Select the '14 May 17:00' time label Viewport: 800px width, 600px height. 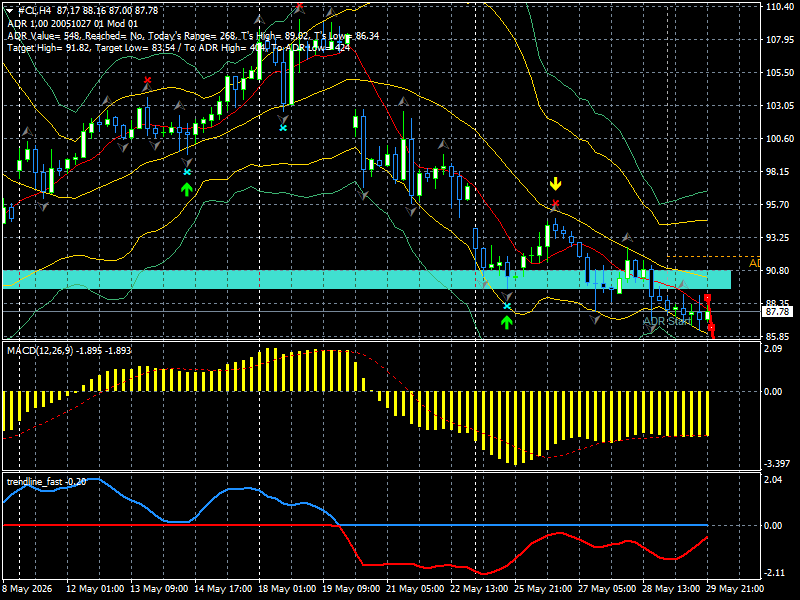click(x=223, y=589)
